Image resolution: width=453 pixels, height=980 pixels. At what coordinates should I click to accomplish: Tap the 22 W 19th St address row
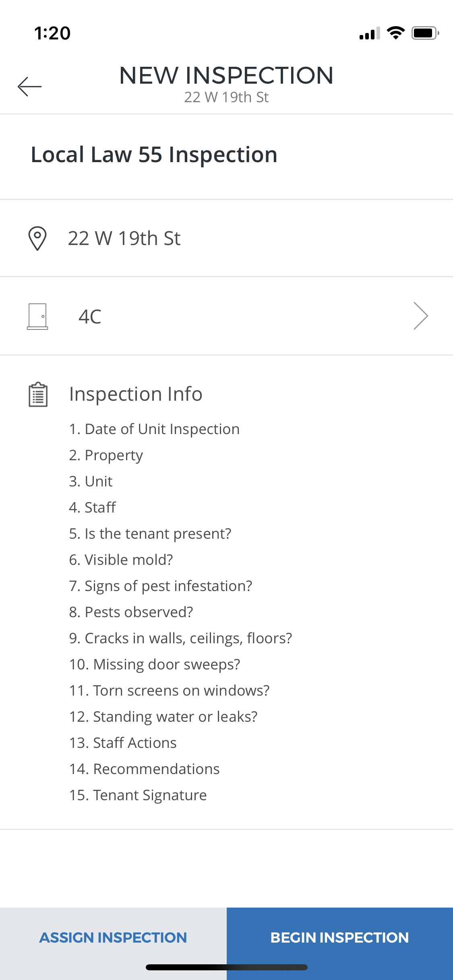point(226,238)
